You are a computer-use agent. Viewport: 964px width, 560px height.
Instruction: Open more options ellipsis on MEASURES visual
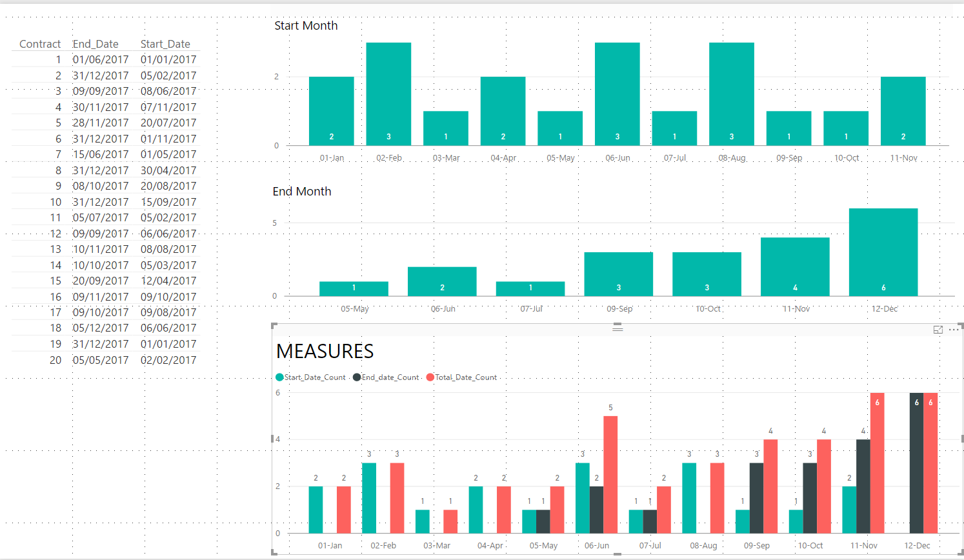(954, 330)
